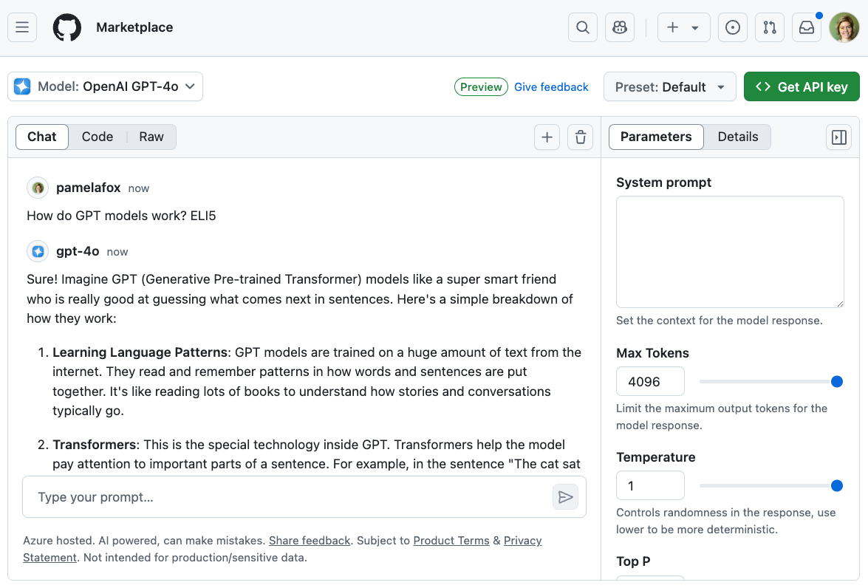Image resolution: width=868 pixels, height=588 pixels.
Task: Click the Preview badge
Action: pos(481,87)
